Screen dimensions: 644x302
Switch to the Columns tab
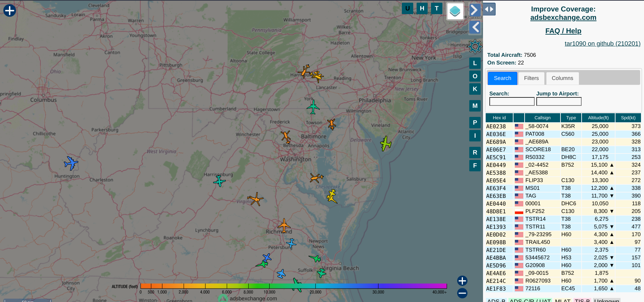coord(562,78)
